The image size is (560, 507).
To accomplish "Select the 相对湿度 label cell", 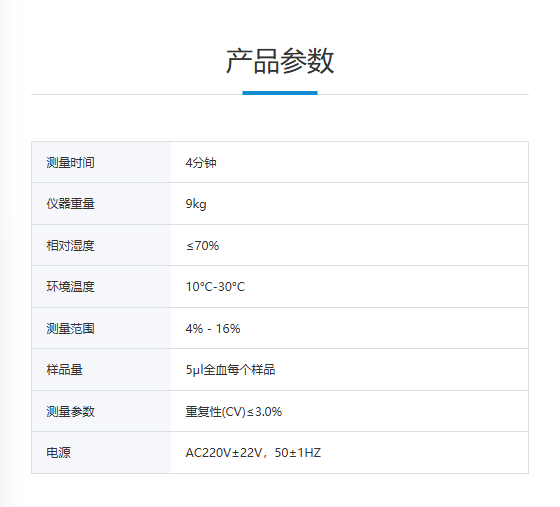I will [101, 245].
